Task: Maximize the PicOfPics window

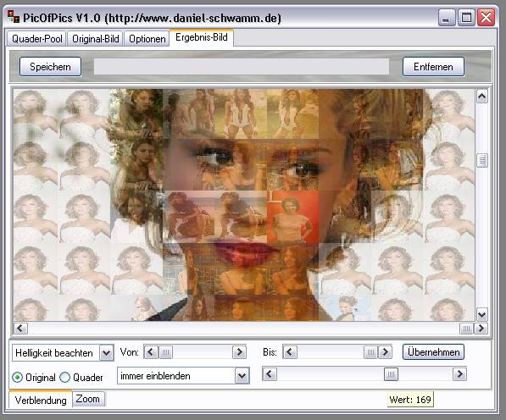Action: coord(466,18)
